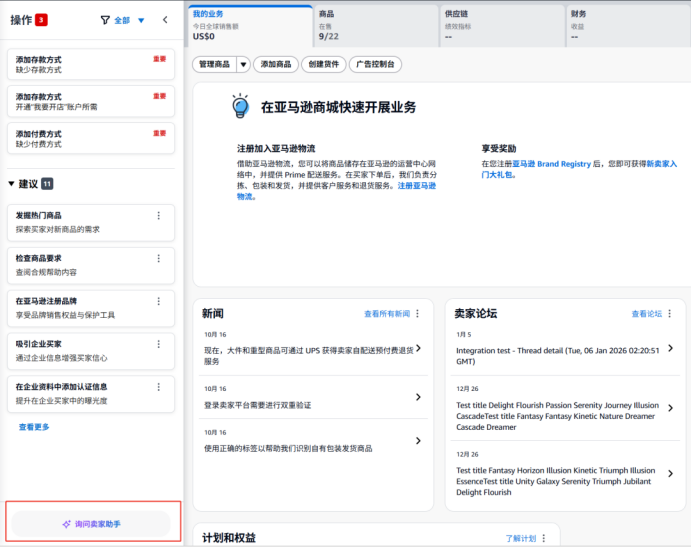Open the three-dot menu in 新闻 card
This screenshot has height=548, width=692.
pos(417,313)
